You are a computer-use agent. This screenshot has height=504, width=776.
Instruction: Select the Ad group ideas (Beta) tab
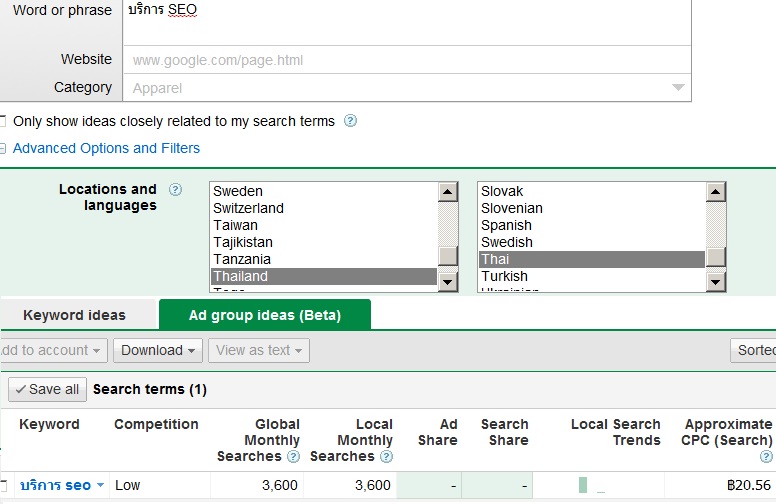pyautogui.click(x=265, y=315)
